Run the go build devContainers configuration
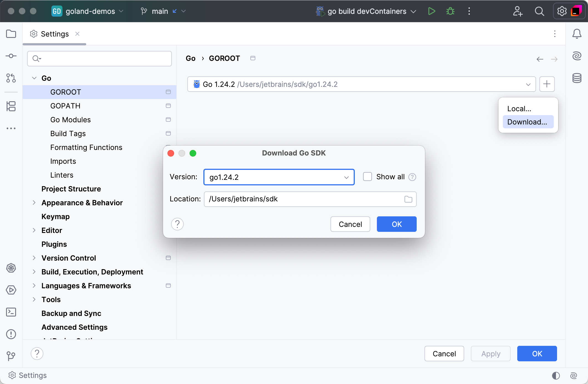Screen dimensions: 588x384 [x=431, y=11]
